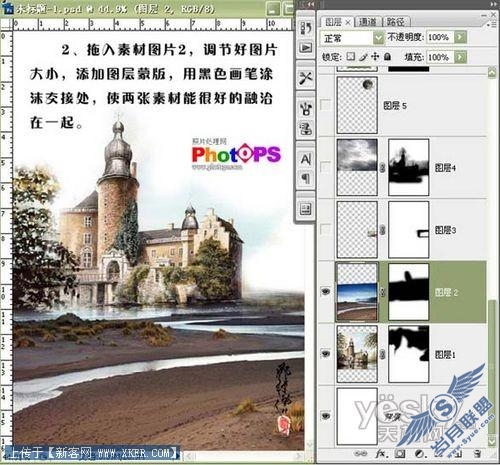Open the 填充 slider arrow
The image size is (500, 465).
[460, 57]
